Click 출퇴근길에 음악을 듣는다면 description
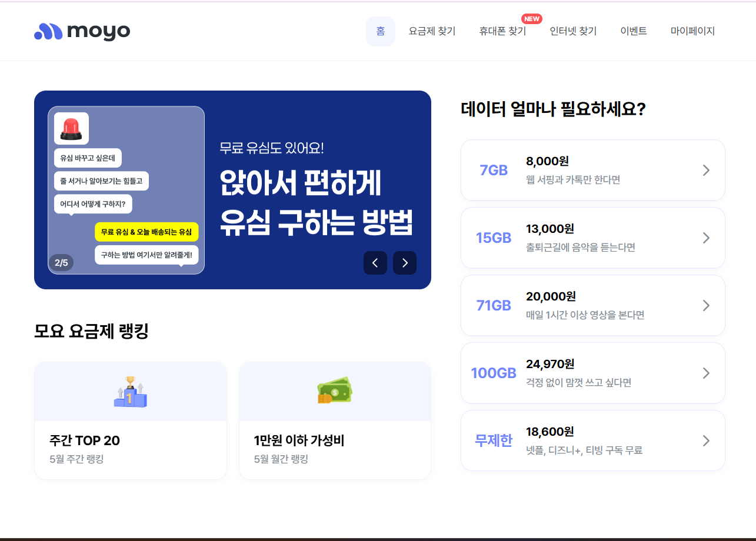756x541 pixels. 581,248
